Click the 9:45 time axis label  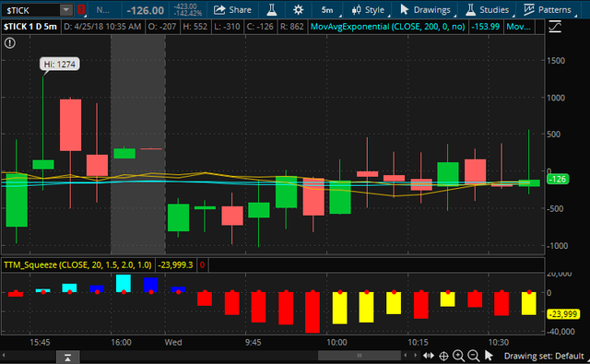click(x=253, y=343)
